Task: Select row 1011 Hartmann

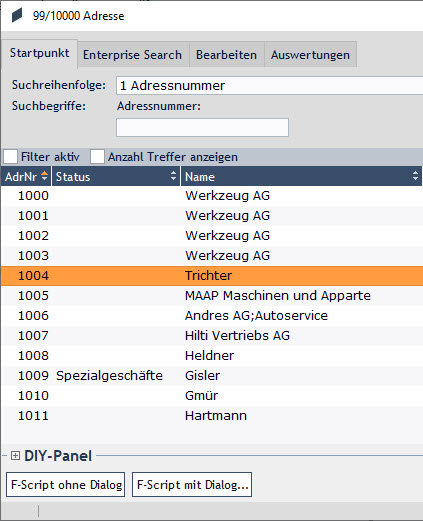Action: pos(212,416)
